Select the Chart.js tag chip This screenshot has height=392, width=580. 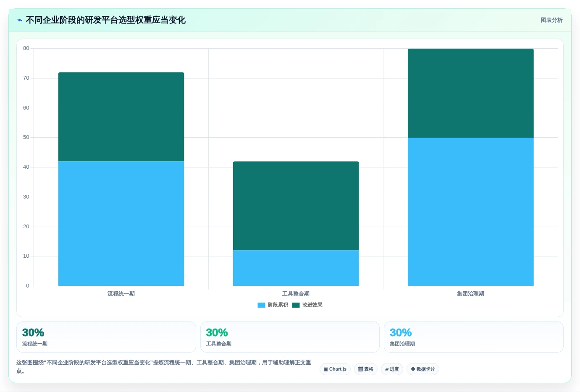coord(335,369)
